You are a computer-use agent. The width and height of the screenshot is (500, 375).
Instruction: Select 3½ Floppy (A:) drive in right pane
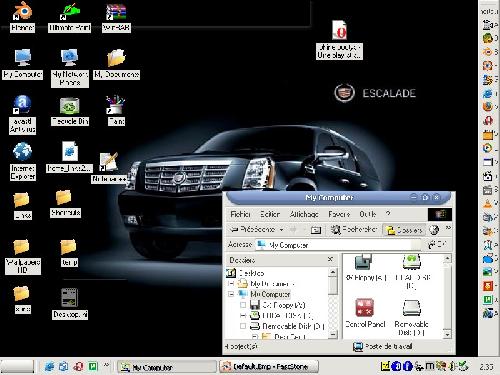pyautogui.click(x=366, y=267)
